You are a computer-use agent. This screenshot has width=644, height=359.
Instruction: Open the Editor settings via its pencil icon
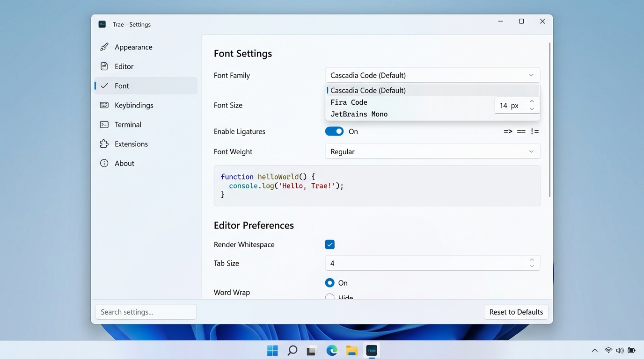[x=103, y=66]
